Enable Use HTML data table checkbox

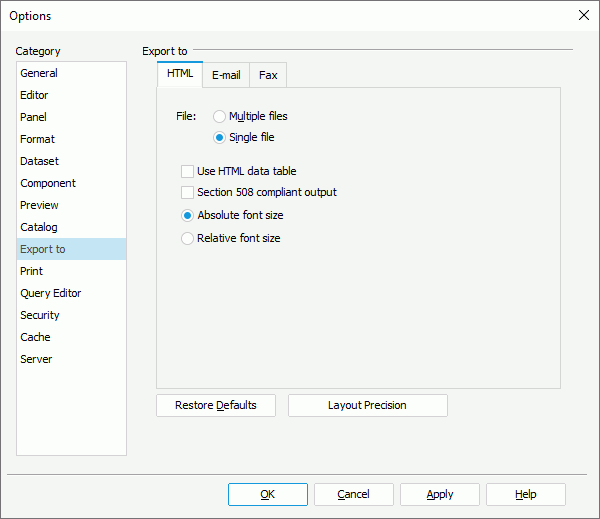pyautogui.click(x=238, y=171)
